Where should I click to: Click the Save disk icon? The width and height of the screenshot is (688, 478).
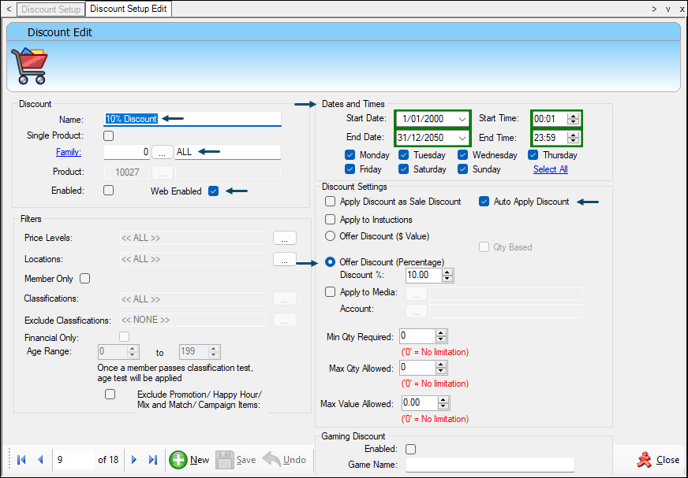pos(225,460)
